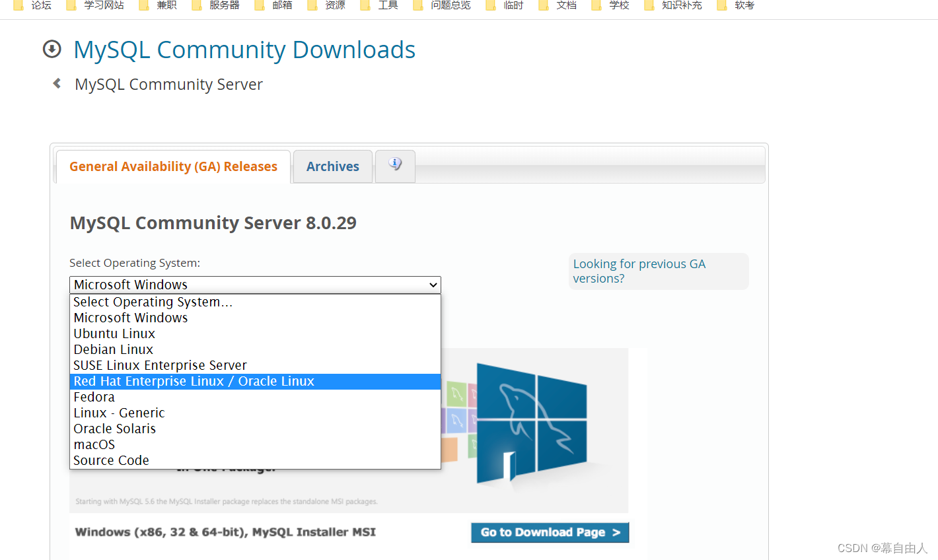
Task: Open the 工具 bookmark folder
Action: (x=380, y=5)
